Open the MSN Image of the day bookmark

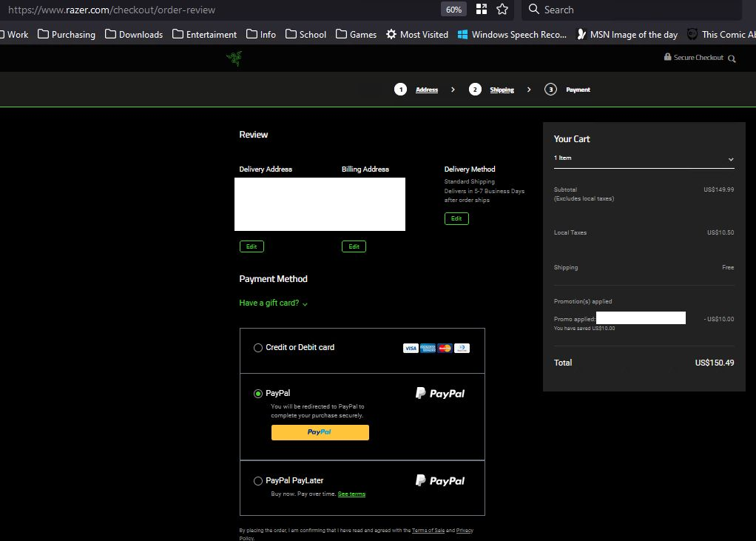[627, 34]
